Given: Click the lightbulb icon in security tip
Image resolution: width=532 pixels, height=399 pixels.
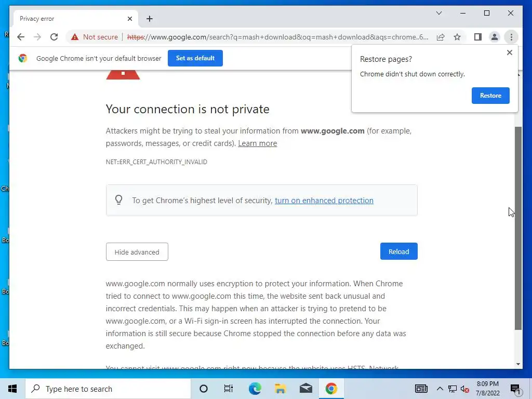Looking at the screenshot, I should coord(119,200).
